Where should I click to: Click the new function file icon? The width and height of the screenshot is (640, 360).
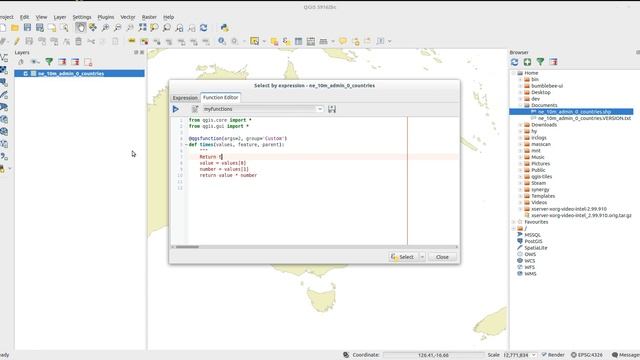tap(195, 109)
